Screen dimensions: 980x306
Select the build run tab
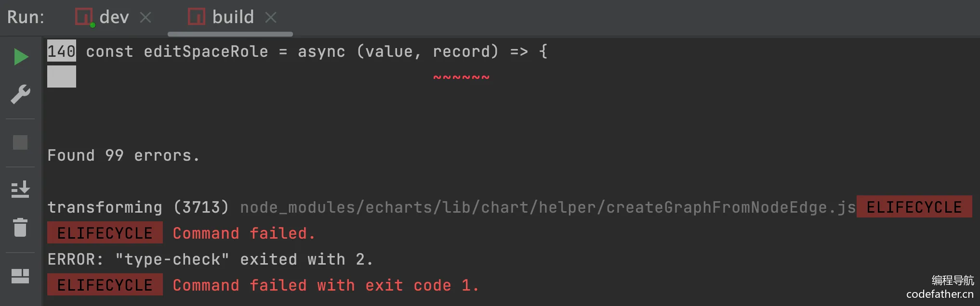pyautogui.click(x=233, y=17)
